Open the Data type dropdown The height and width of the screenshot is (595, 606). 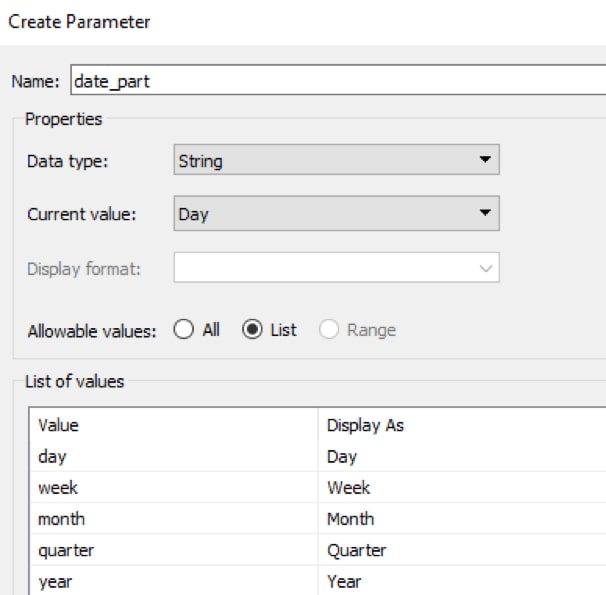pyautogui.click(x=336, y=160)
